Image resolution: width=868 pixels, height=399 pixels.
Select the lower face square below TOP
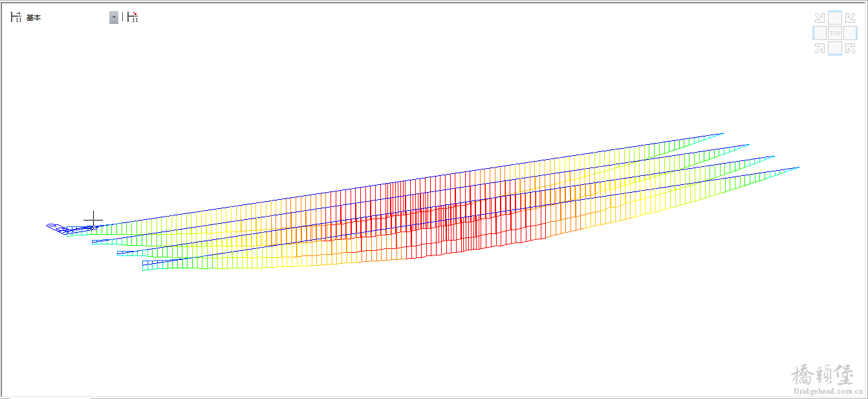point(835,48)
